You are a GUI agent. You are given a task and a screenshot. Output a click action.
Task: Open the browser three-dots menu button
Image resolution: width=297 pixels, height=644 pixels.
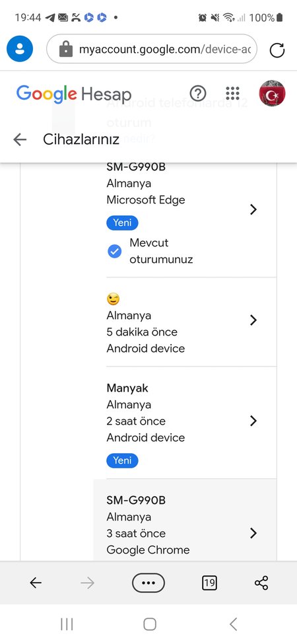click(148, 583)
